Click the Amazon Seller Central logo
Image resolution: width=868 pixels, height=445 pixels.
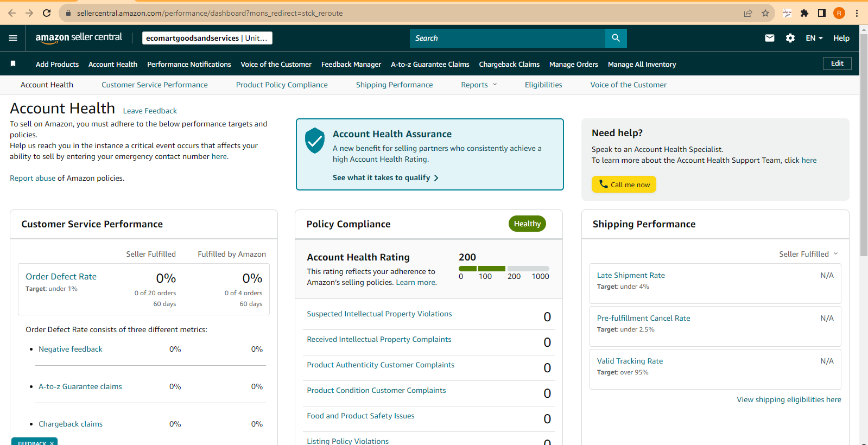79,38
